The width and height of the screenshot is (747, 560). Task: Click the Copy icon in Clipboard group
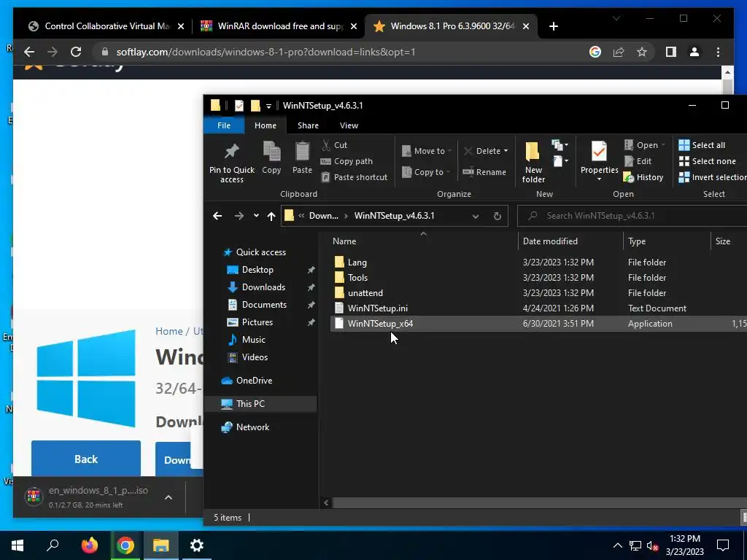pos(271,157)
